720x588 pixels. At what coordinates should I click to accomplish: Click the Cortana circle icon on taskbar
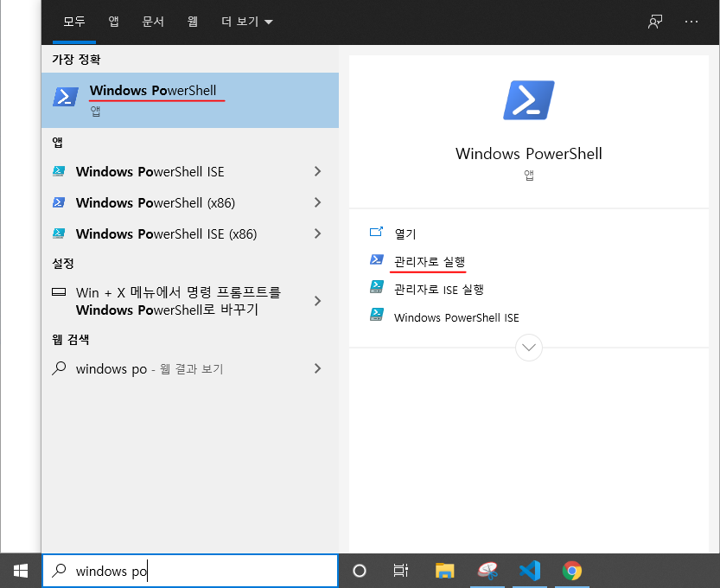[x=359, y=571]
